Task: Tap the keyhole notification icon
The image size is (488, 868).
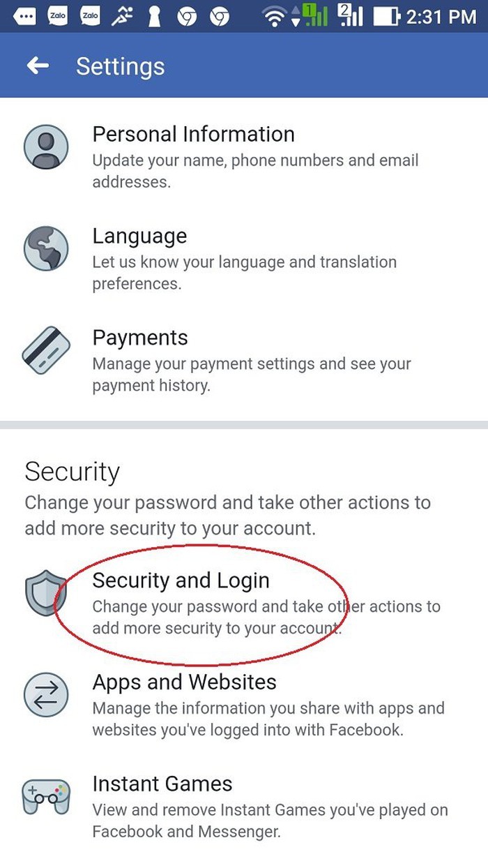Action: pos(155,15)
